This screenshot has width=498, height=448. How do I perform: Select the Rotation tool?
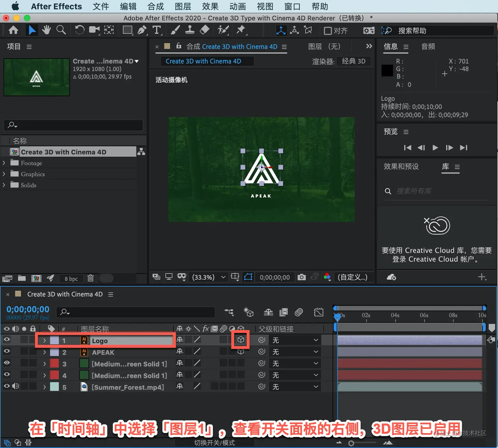79,30
